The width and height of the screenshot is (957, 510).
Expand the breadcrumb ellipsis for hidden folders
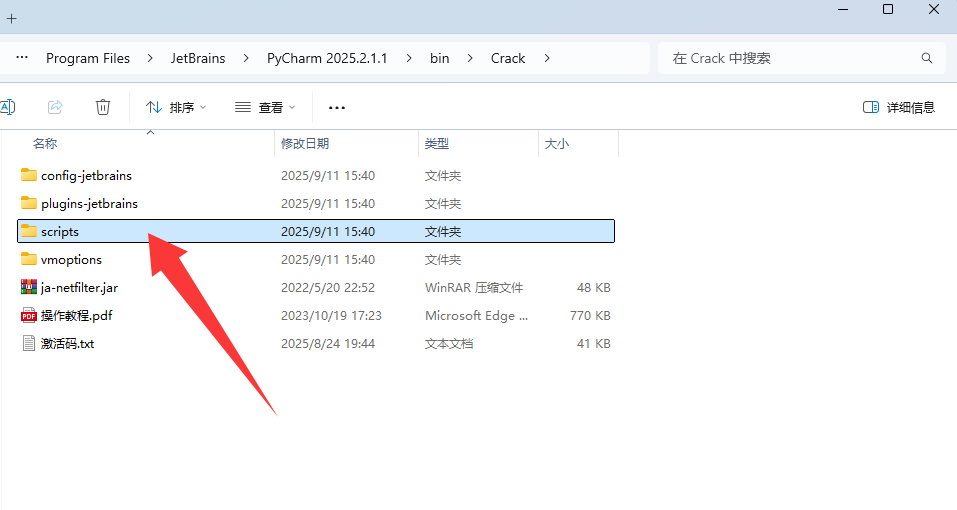pos(22,57)
